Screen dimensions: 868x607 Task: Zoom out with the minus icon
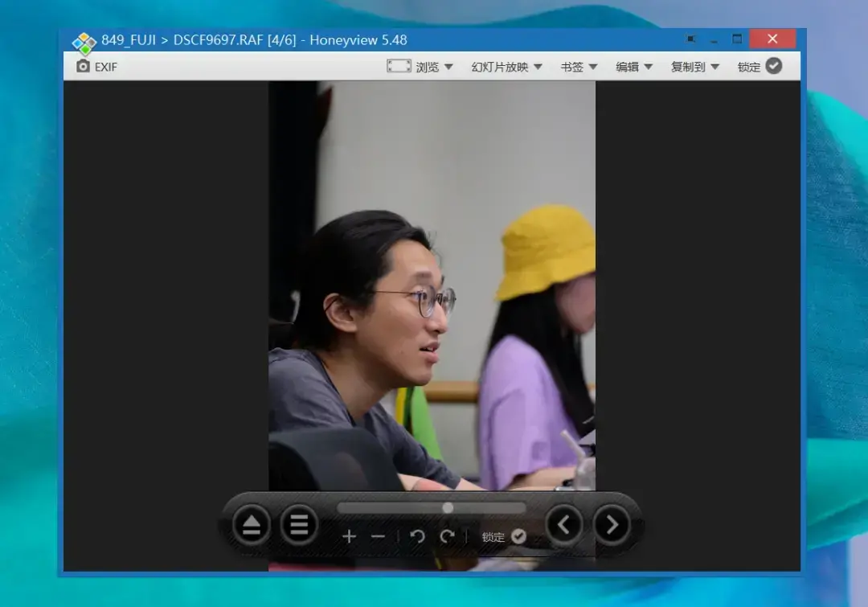pos(379,536)
